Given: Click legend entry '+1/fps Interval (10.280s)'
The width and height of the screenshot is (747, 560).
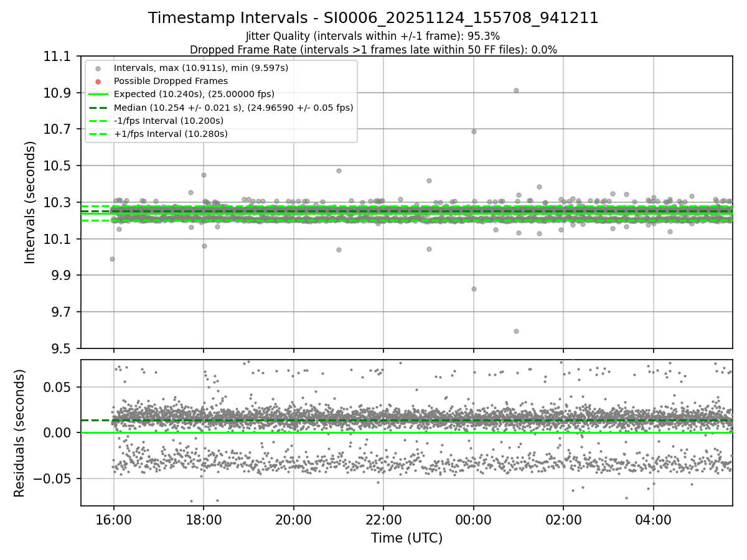Looking at the screenshot, I should click(171, 134).
